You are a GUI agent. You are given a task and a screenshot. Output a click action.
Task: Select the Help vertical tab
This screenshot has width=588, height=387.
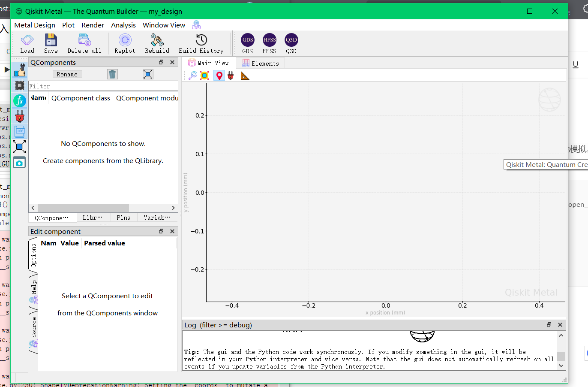(33, 291)
